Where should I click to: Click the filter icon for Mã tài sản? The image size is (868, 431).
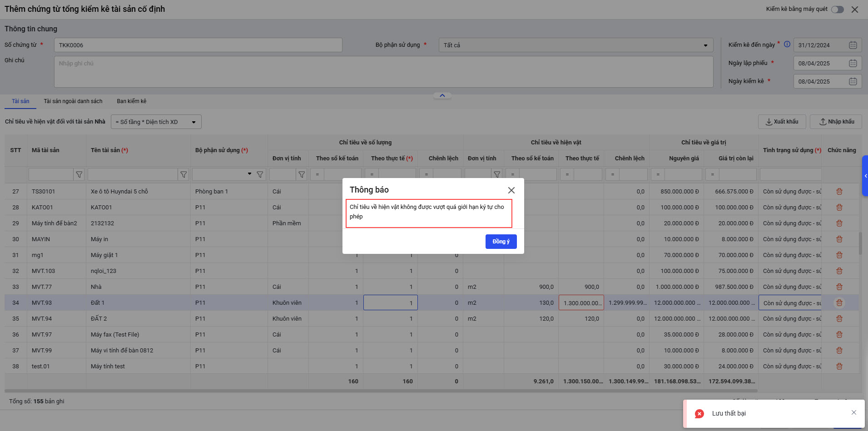(79, 174)
